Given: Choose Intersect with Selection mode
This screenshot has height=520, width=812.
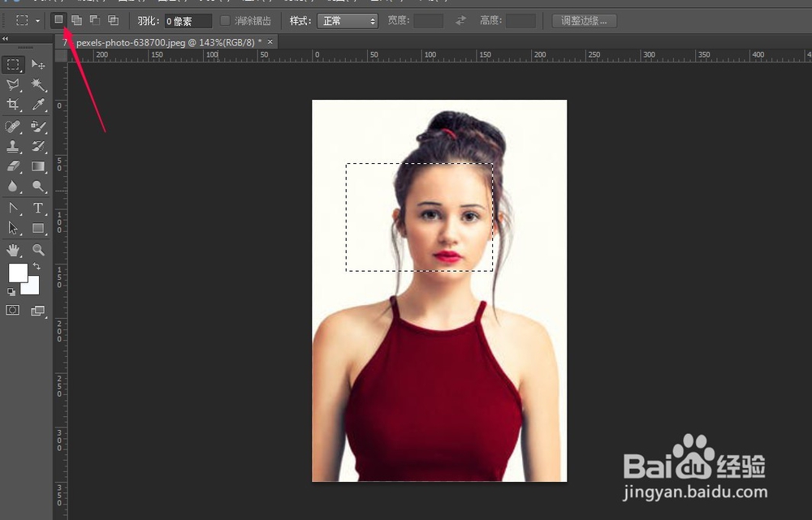Looking at the screenshot, I should click(113, 20).
